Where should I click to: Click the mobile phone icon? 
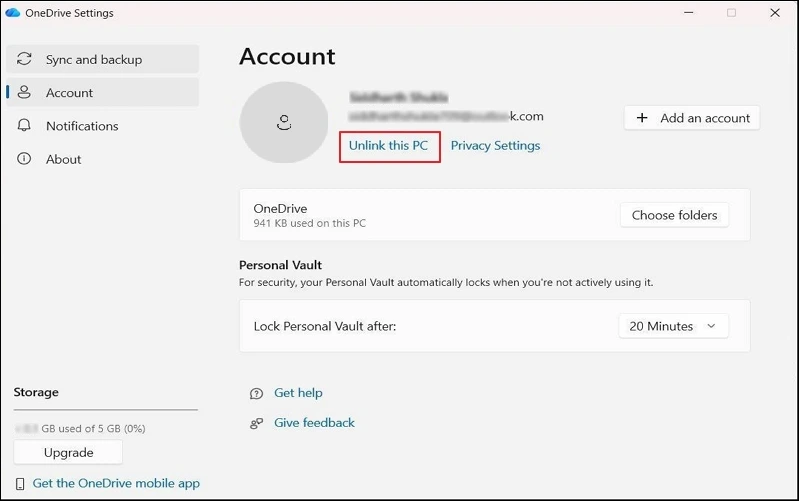tap(20, 484)
